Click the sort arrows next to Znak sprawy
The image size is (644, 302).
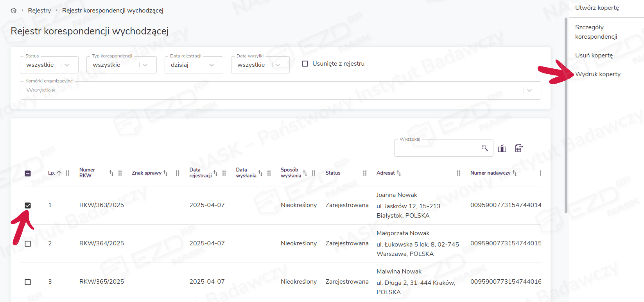pos(165,173)
